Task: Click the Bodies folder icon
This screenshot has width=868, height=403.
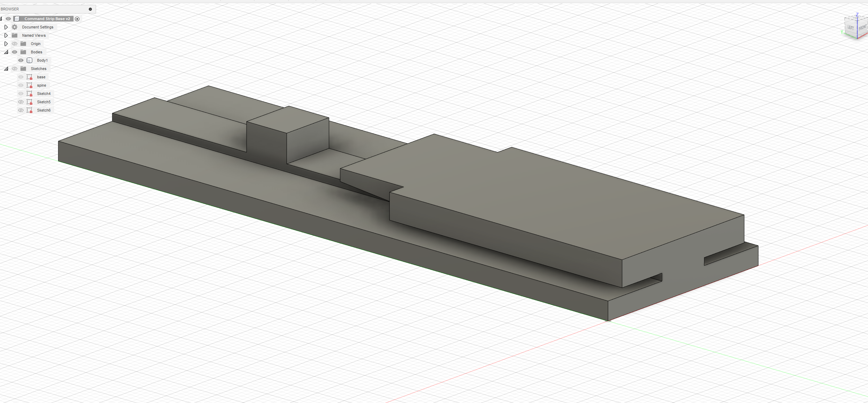Action: [23, 52]
